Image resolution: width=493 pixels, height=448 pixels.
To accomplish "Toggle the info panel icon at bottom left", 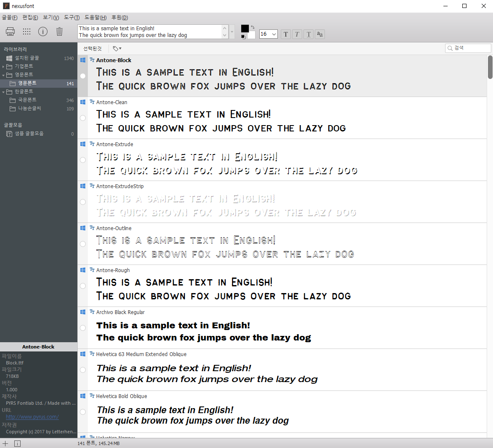I will pos(18,443).
